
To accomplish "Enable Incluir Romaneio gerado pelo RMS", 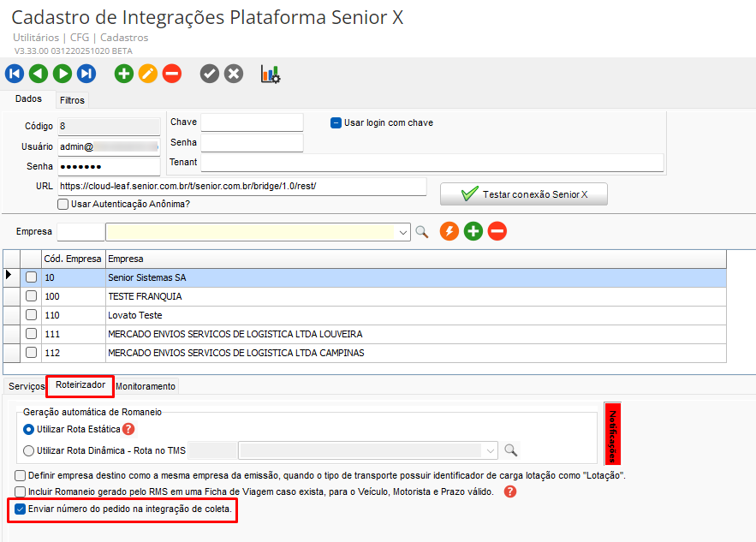I will click(20, 491).
